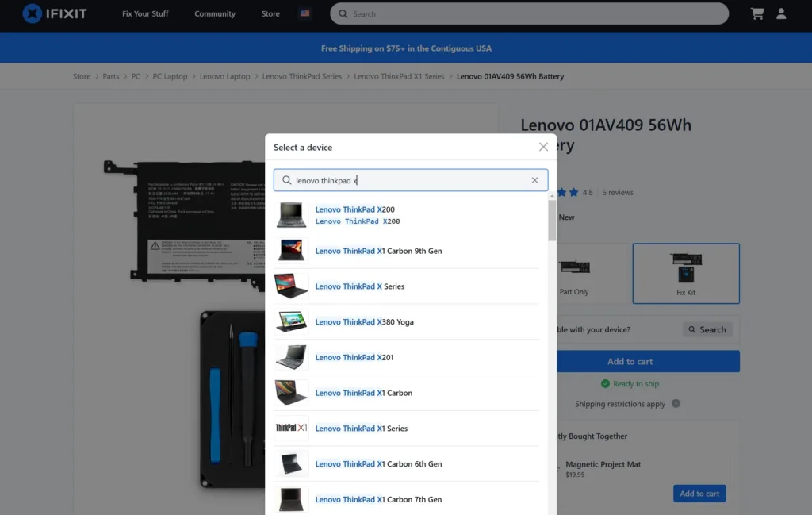Click the shipping restrictions info icon
812x515 pixels.
click(x=676, y=404)
